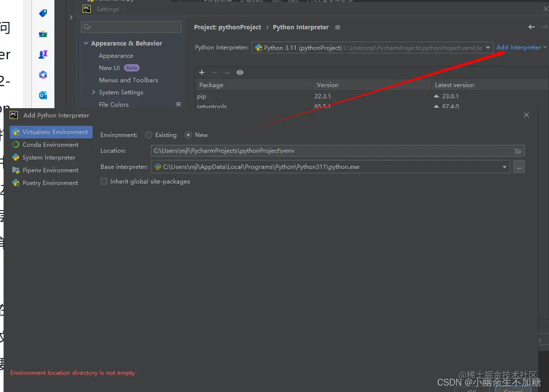Click the back arrow in Settings header
The width and height of the screenshot is (549, 392).
tap(531, 27)
